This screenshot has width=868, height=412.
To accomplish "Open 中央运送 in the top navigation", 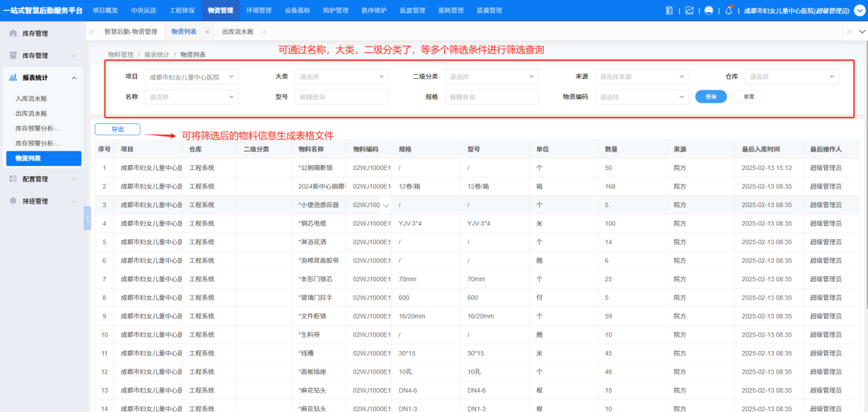I will click(143, 10).
